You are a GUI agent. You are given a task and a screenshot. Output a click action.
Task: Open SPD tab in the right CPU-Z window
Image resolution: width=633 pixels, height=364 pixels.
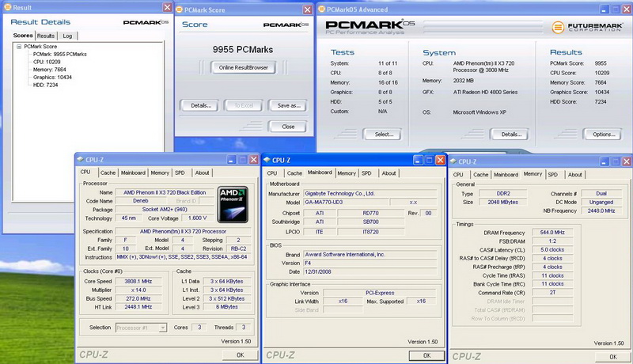(552, 175)
